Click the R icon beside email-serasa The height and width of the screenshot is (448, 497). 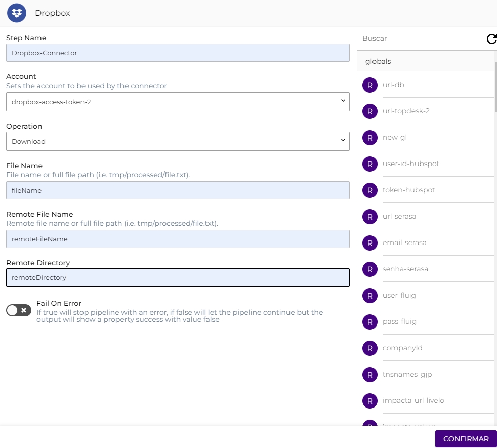(370, 243)
